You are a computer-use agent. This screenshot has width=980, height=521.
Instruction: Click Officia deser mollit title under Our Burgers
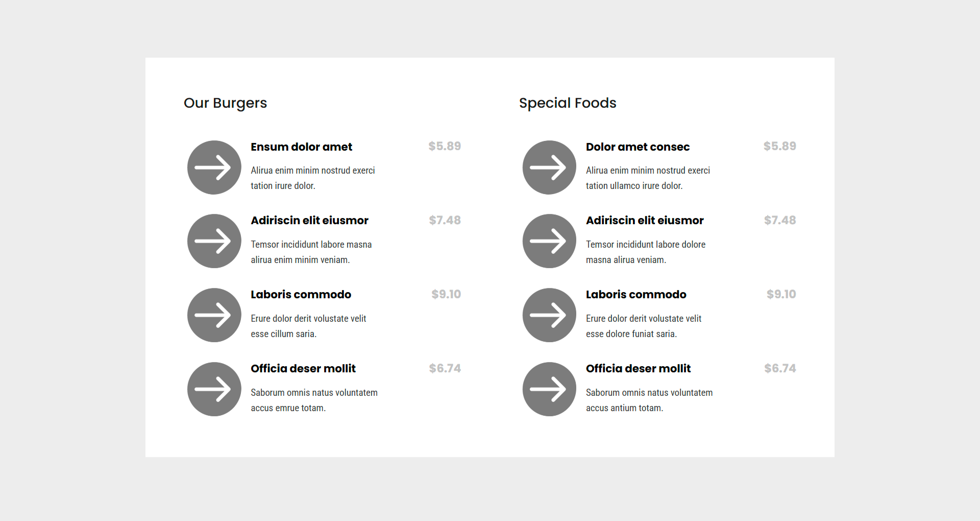pyautogui.click(x=303, y=369)
